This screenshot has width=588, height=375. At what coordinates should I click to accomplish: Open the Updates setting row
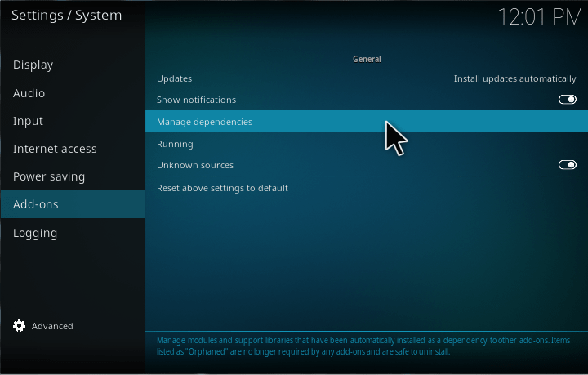pos(366,78)
